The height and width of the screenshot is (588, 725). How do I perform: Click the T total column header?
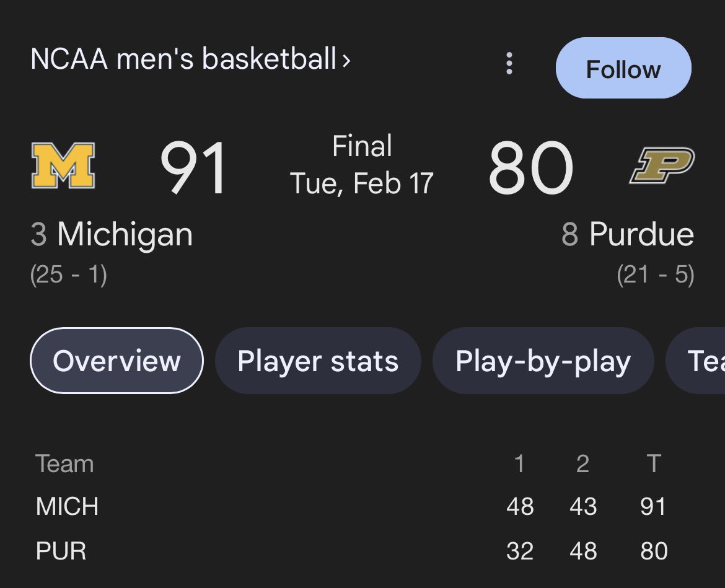(x=653, y=463)
